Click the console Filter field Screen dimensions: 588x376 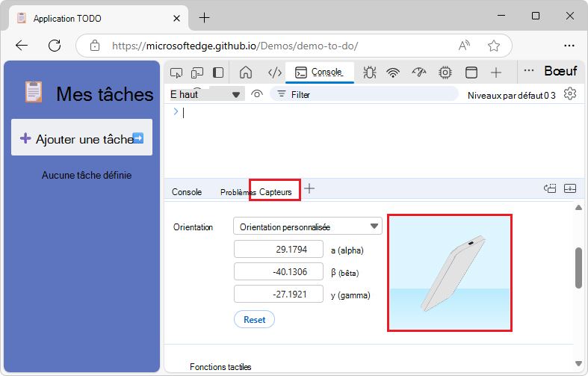(364, 94)
